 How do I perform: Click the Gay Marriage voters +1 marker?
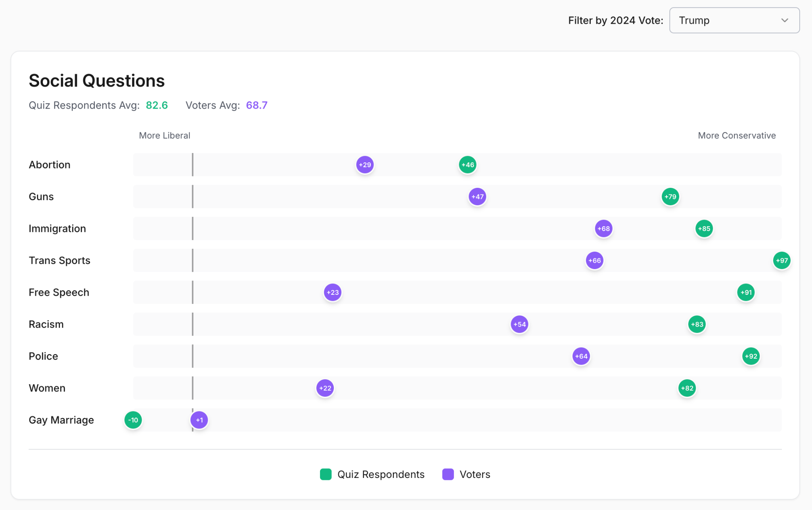[199, 420]
